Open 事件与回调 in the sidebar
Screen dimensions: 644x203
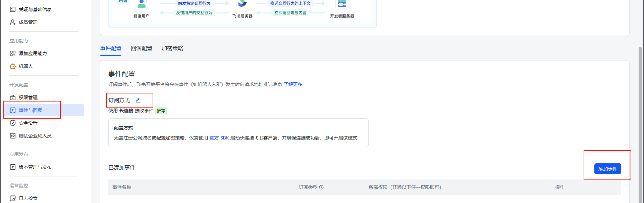pos(31,110)
